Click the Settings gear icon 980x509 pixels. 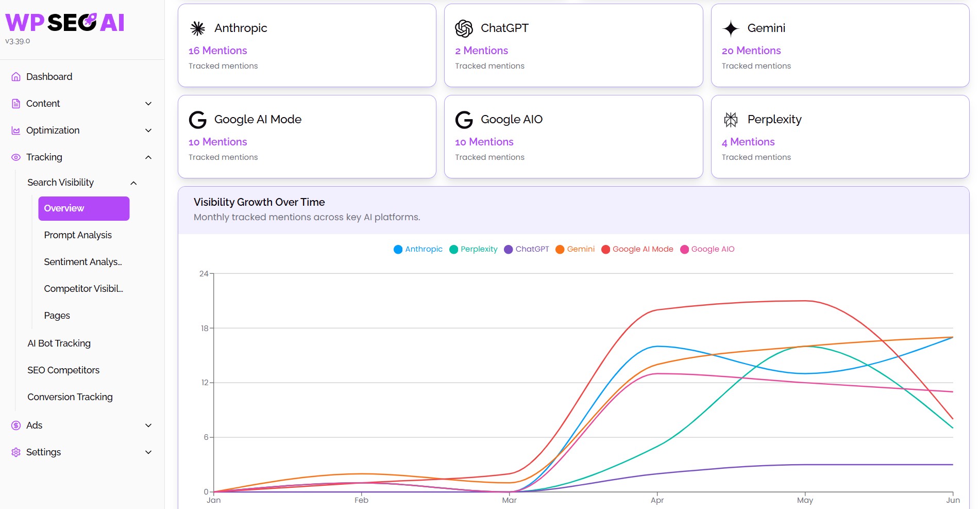pos(16,452)
